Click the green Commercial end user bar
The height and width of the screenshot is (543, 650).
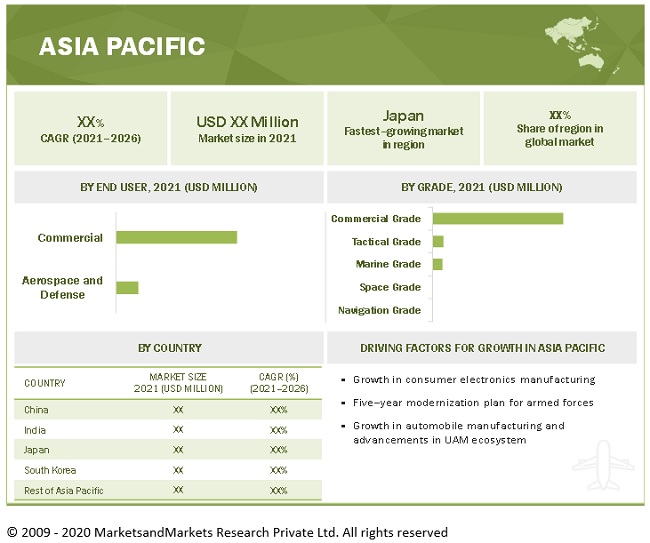pos(176,237)
